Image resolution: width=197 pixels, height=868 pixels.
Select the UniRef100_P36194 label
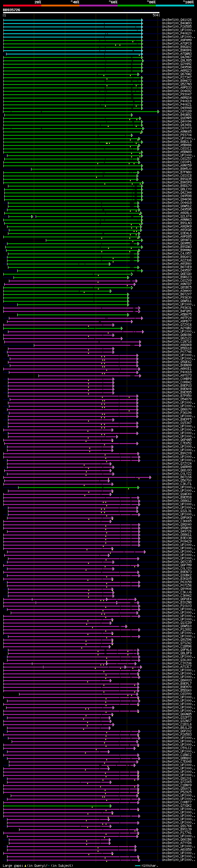tap(177, 413)
